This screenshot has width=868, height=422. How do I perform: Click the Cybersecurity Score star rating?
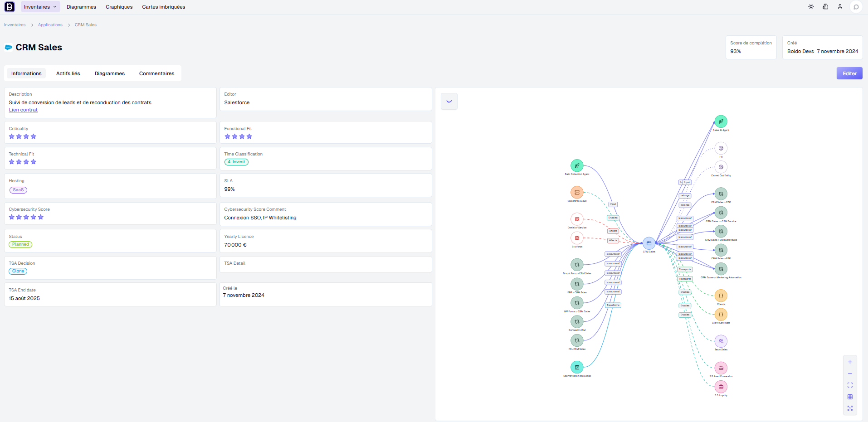pos(26,217)
